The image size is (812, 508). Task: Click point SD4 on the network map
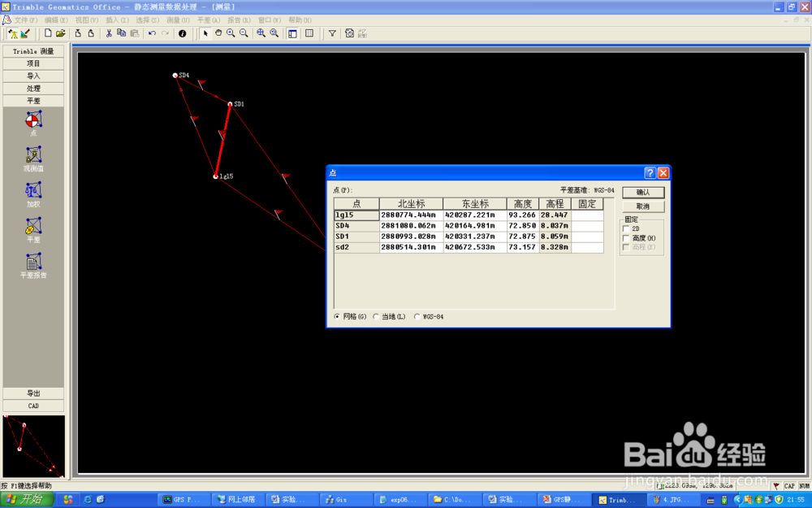175,75
